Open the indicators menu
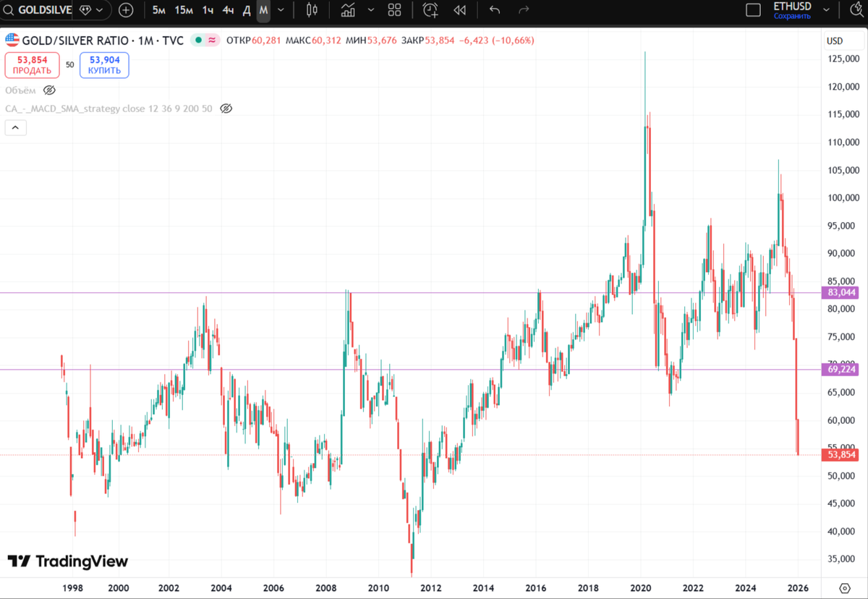Viewport: 868px width, 599px height. click(348, 10)
